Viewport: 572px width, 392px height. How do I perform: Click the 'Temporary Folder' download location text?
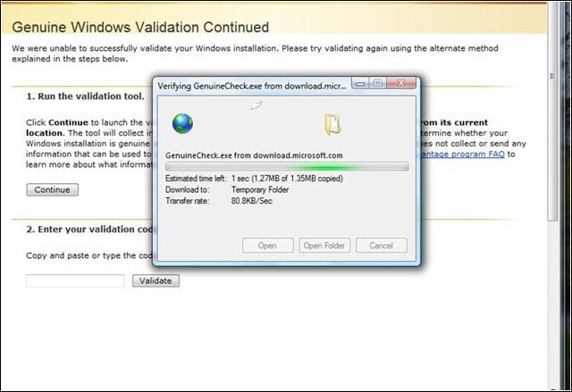pos(260,190)
